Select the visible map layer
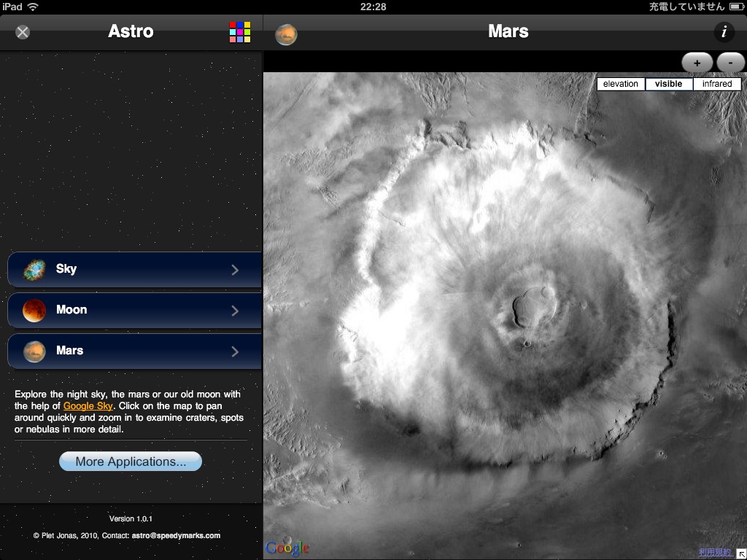This screenshot has height=560, width=747. click(x=668, y=84)
